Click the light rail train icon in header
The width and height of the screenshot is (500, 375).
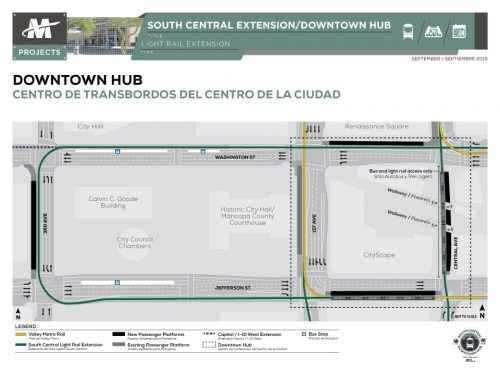408,32
